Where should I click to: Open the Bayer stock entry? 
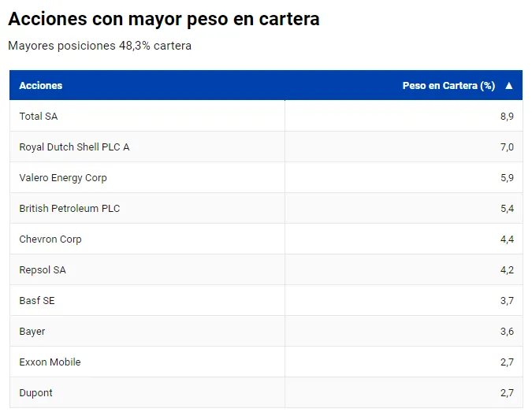[32, 332]
